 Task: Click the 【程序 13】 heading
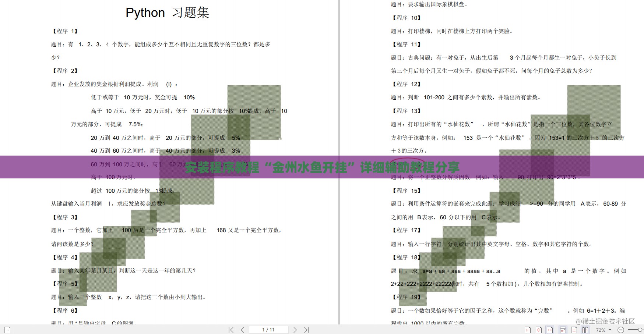406,111
